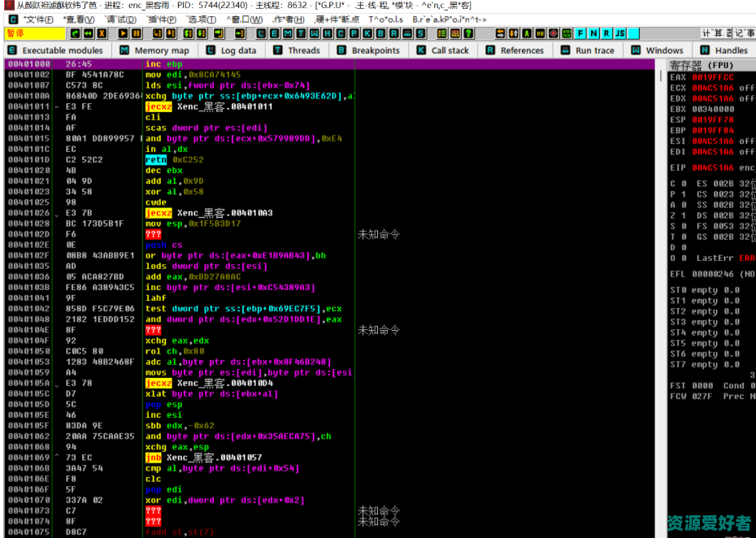Open the Call stack via the K icon

pos(367,33)
